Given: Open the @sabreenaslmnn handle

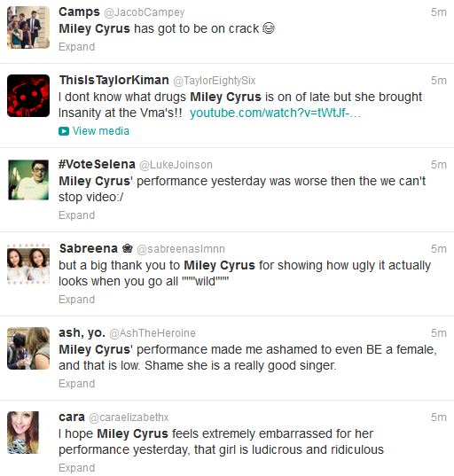Looking at the screenshot, I should coord(181,249).
